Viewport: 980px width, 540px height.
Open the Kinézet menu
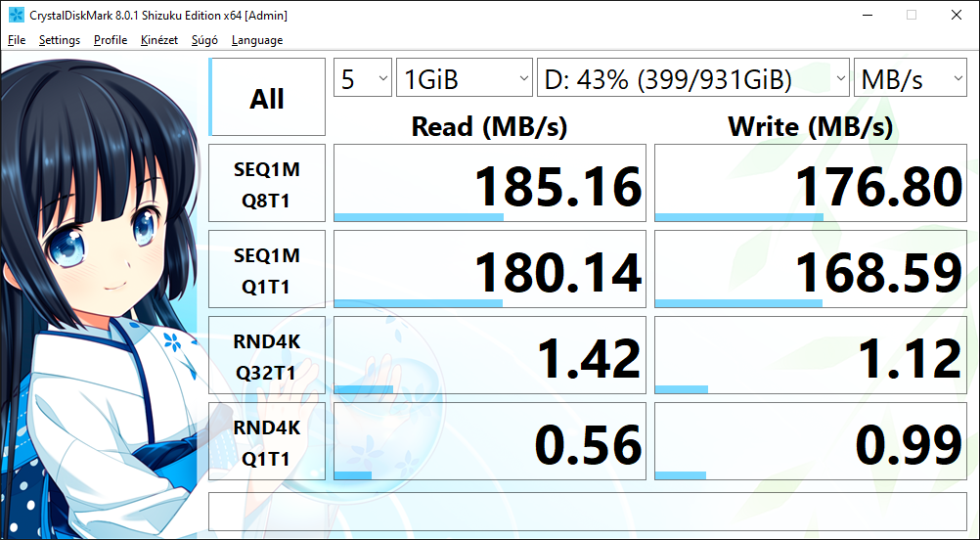159,40
